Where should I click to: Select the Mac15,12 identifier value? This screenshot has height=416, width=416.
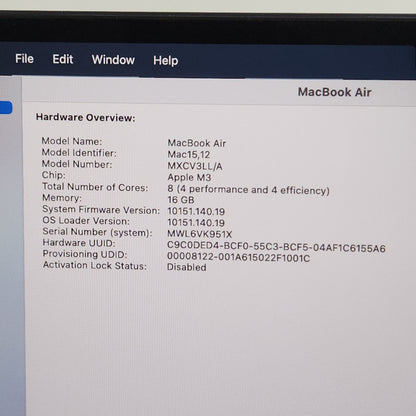189,155
